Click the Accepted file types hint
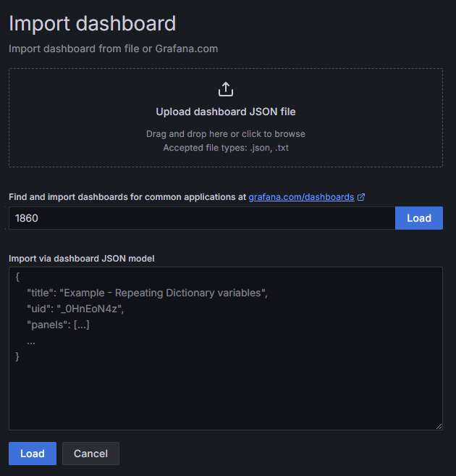The height and width of the screenshot is (476, 456). tap(226, 148)
